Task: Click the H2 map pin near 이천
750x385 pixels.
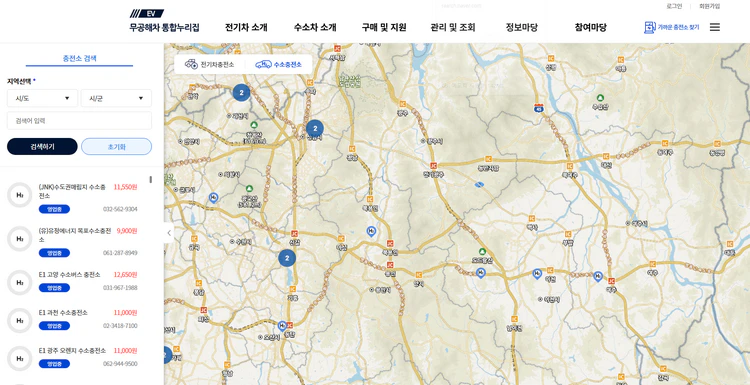Action: click(537, 274)
